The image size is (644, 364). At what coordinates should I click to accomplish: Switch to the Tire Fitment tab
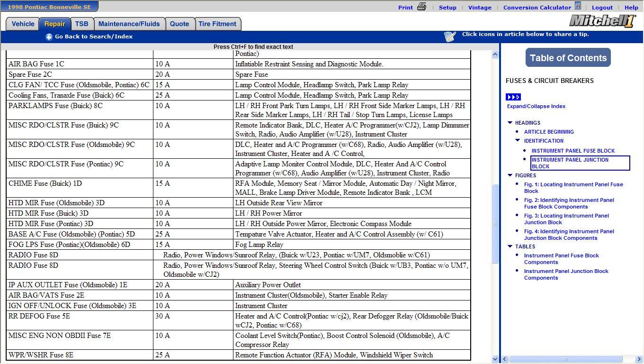point(217,24)
